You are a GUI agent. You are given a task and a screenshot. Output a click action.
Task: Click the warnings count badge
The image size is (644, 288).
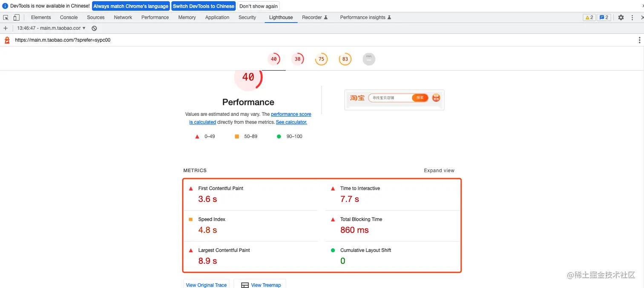589,17
